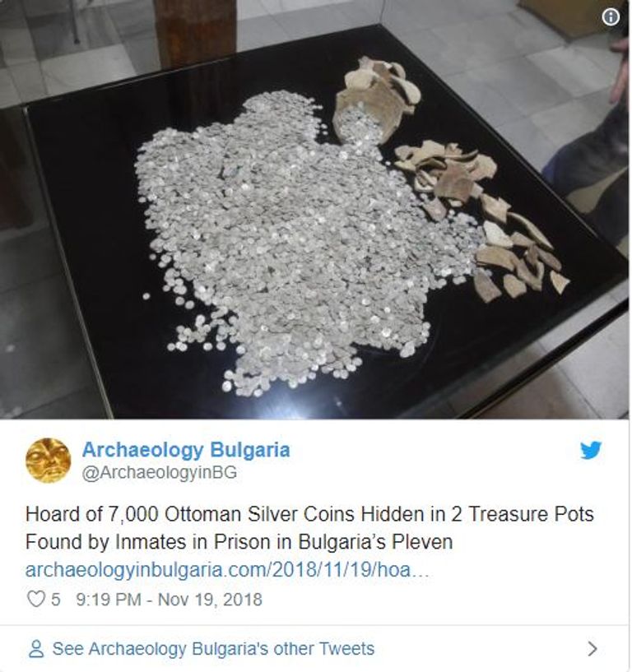
Task: Click the info icon on the photo
Action: (x=611, y=17)
